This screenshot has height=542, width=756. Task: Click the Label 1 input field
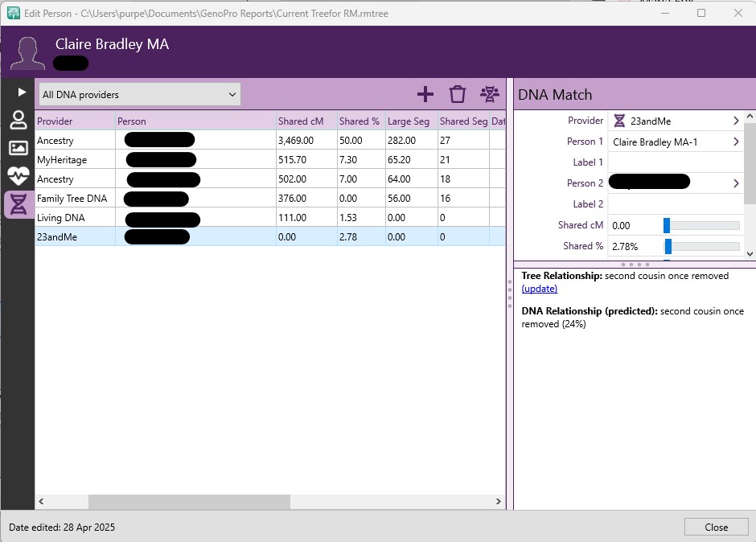(675, 162)
